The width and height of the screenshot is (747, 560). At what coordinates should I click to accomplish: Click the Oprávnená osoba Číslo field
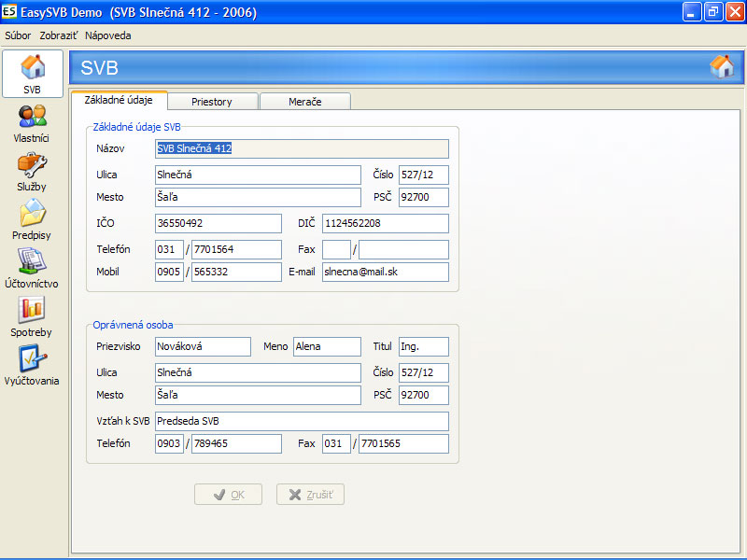pyautogui.click(x=424, y=372)
